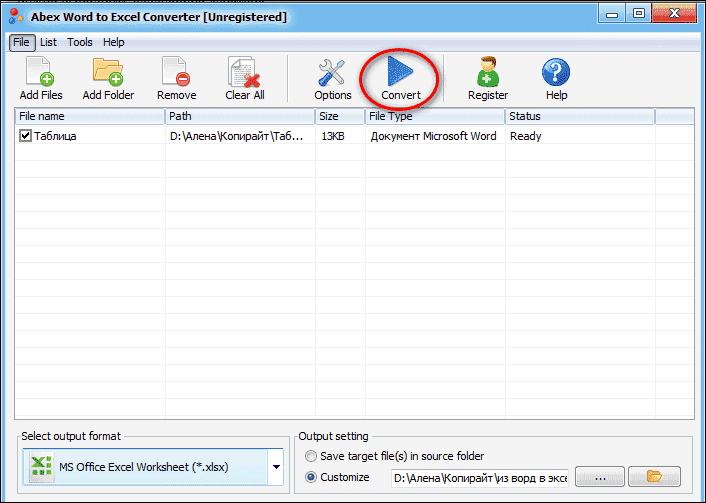Open output folder with folder icon button
The height and width of the screenshot is (503, 706).
pyautogui.click(x=654, y=476)
